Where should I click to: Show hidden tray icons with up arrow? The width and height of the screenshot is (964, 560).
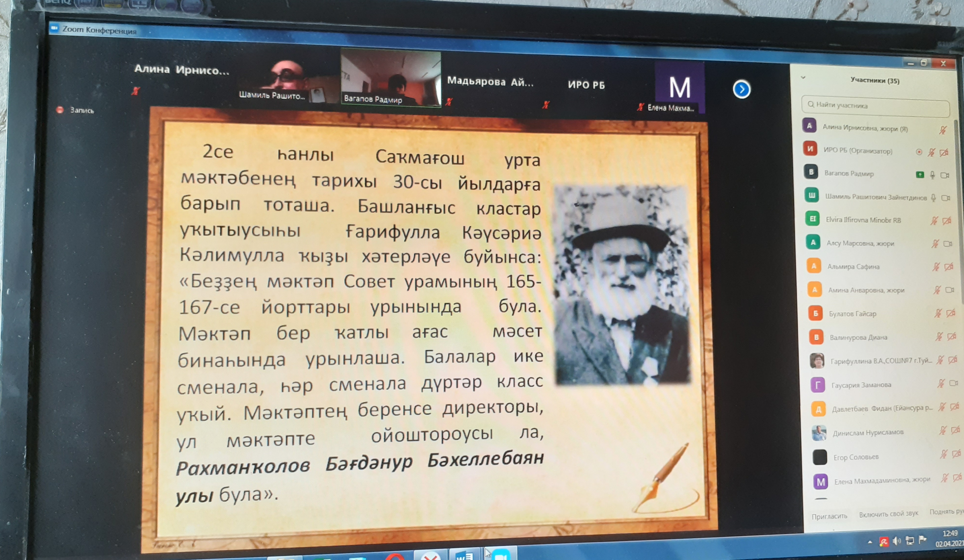point(870,542)
